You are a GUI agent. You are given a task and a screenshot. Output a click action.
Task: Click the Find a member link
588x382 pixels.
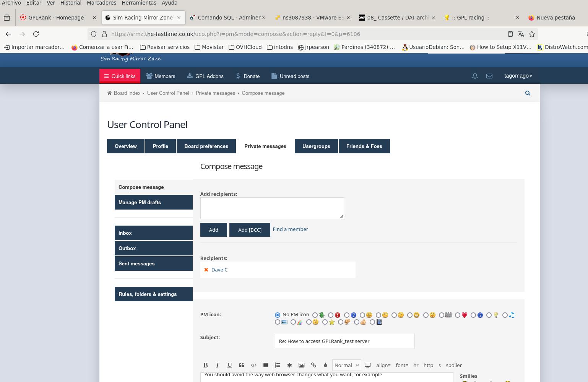[x=290, y=229]
